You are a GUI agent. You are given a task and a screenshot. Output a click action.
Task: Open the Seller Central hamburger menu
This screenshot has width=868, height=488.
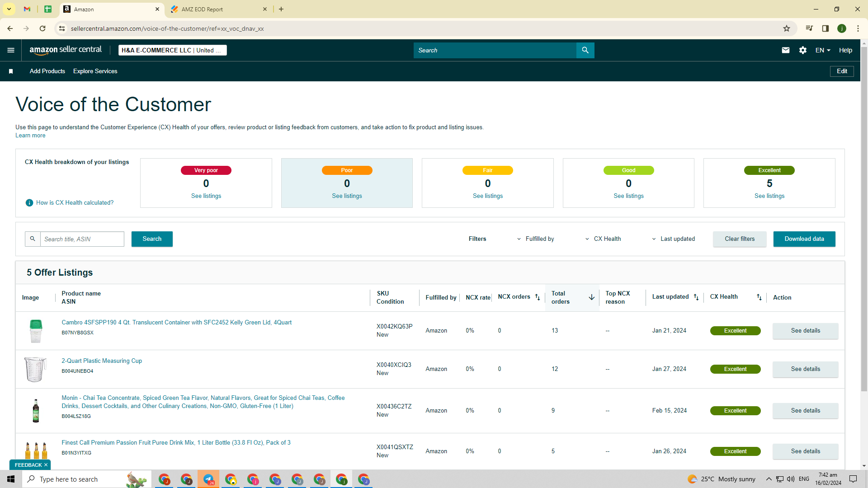(x=11, y=50)
